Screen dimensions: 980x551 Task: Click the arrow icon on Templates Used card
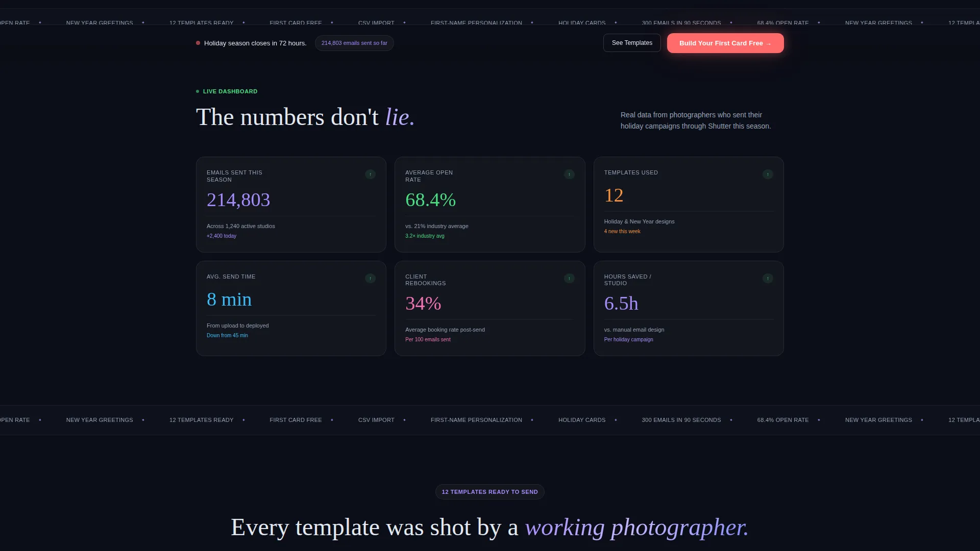(x=768, y=174)
